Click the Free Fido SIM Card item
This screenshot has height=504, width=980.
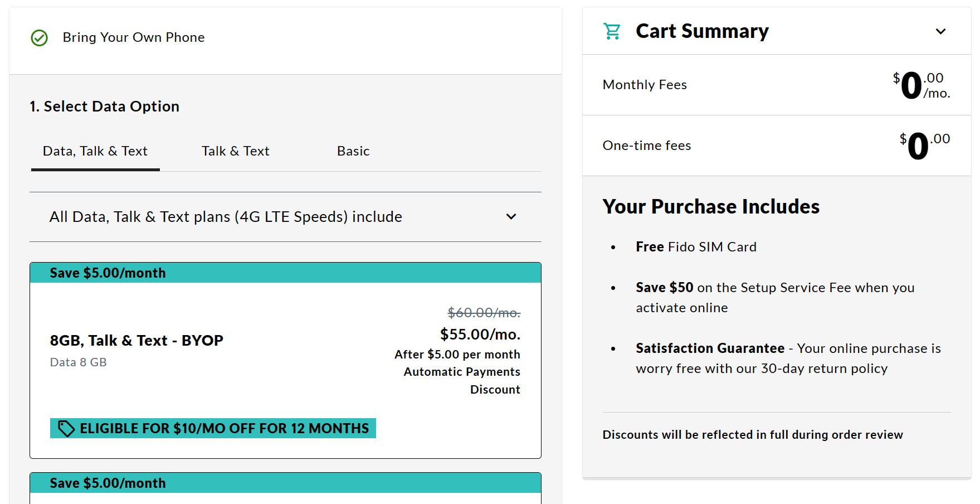pyautogui.click(x=696, y=247)
